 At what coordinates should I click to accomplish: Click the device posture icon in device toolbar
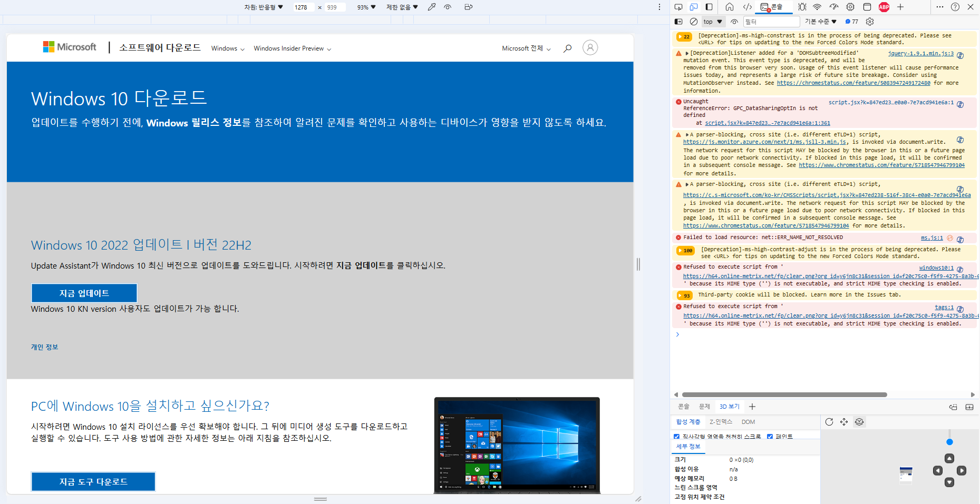pyautogui.click(x=468, y=7)
